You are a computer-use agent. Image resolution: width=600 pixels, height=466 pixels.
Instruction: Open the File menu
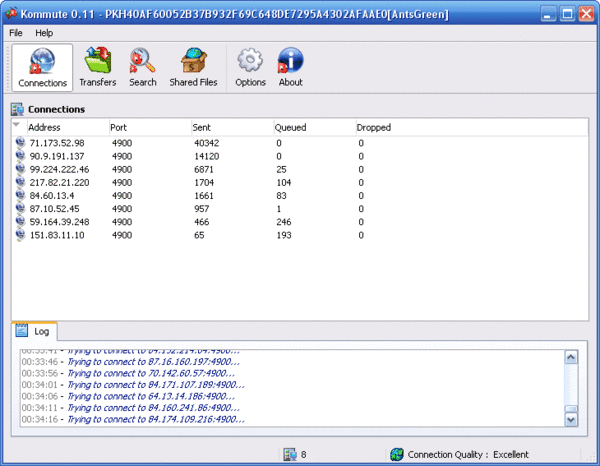pos(16,33)
